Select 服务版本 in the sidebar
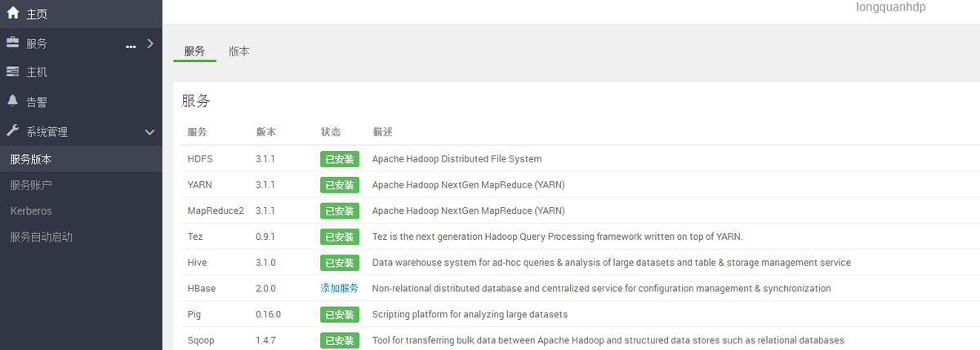The image size is (980, 350). pyautogui.click(x=31, y=159)
